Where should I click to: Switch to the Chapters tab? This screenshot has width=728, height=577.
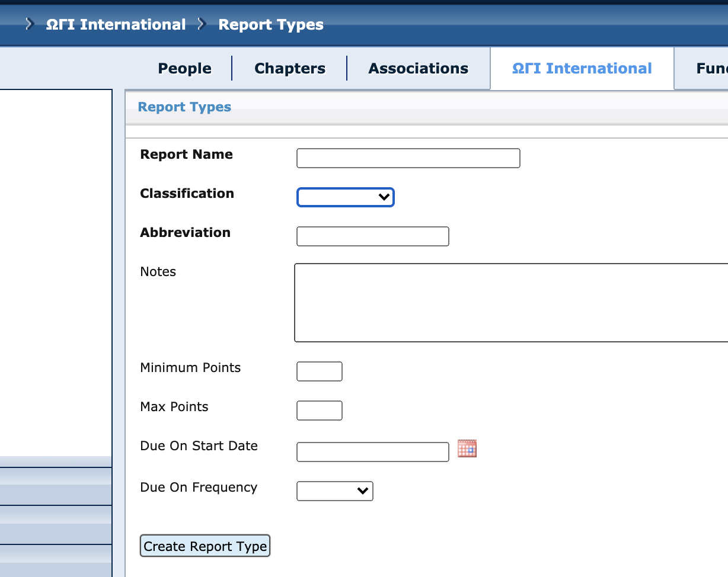point(290,69)
